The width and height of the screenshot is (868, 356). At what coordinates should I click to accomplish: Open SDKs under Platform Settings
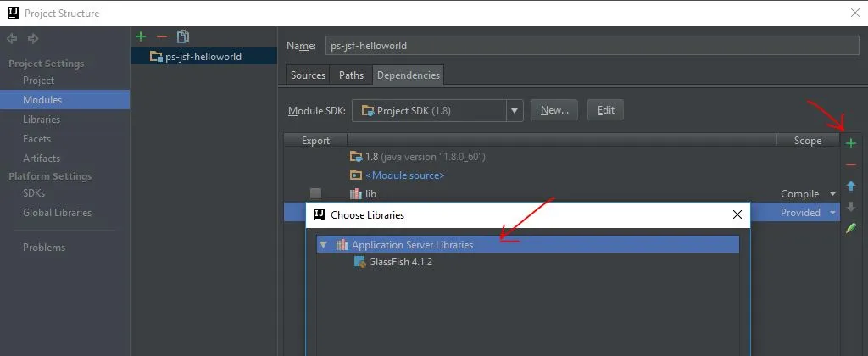34,192
